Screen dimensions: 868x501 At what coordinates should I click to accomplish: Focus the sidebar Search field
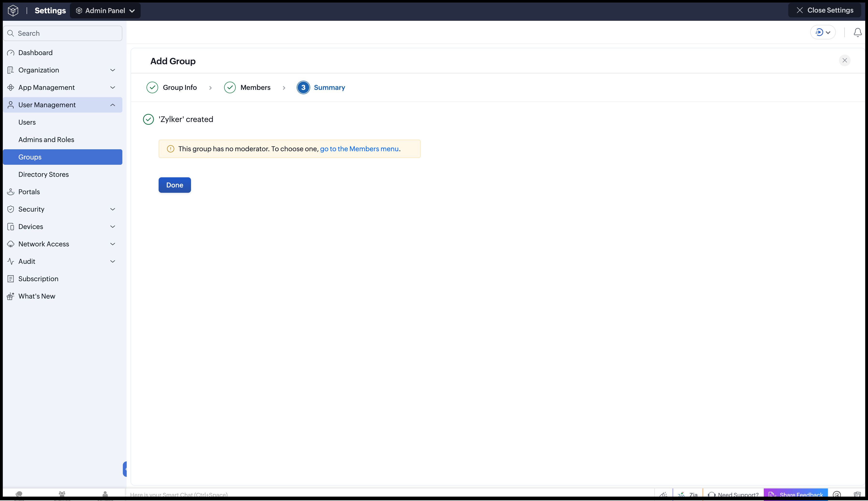pyautogui.click(x=63, y=33)
